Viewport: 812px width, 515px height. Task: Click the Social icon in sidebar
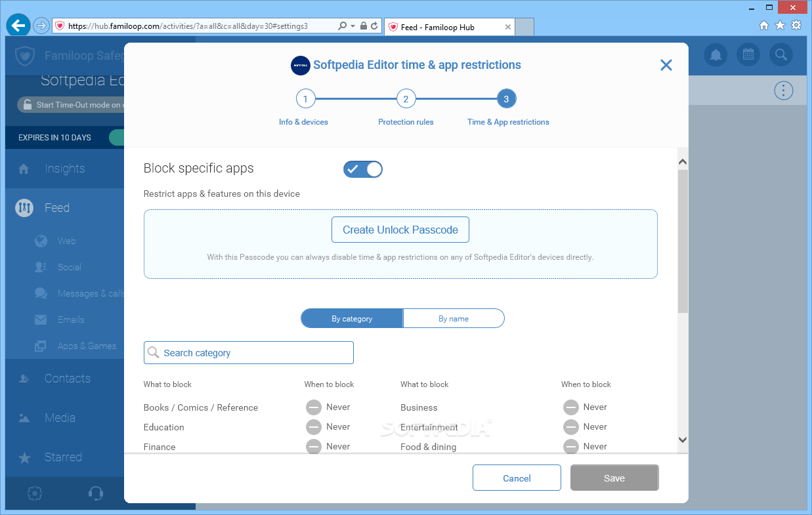point(41,267)
